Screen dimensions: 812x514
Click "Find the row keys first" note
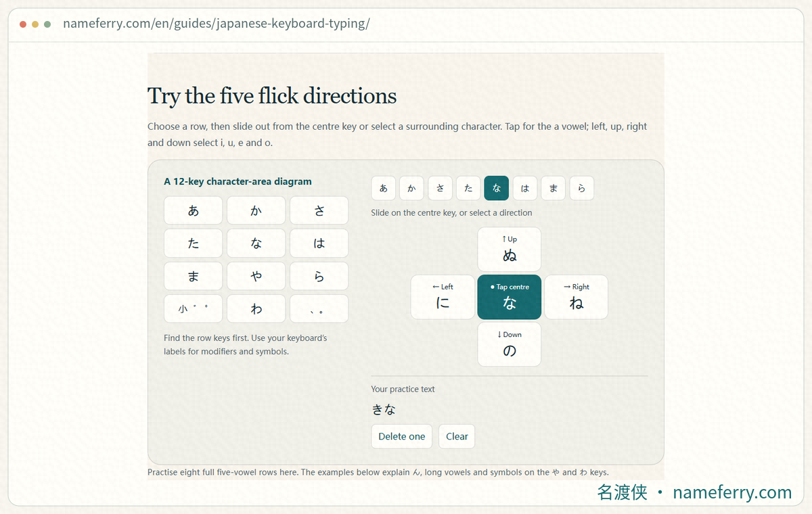pyautogui.click(x=246, y=344)
